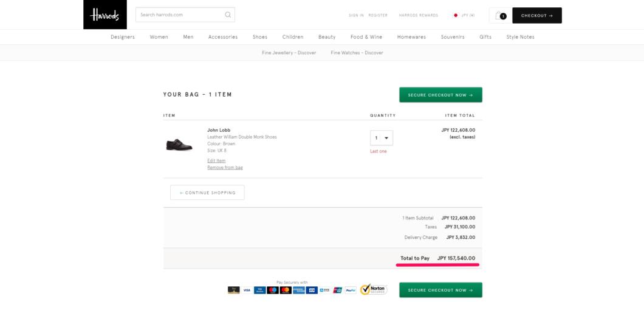Open the Food & Wine menu
This screenshot has width=644, height=316.
click(x=366, y=37)
